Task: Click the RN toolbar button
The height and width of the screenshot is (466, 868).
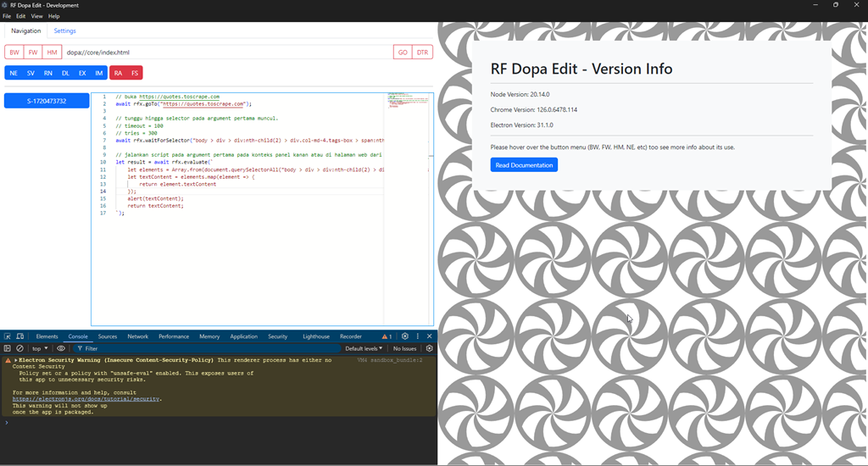Action: coord(48,73)
